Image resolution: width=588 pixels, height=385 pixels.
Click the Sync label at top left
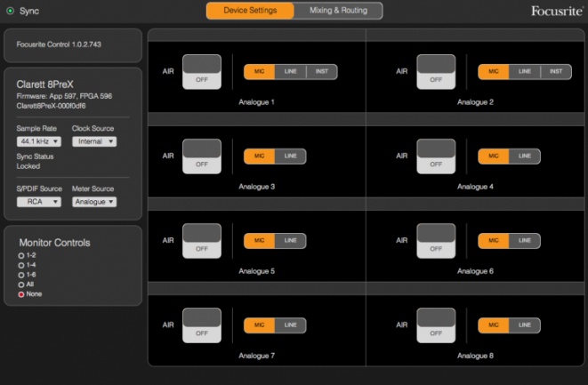point(29,12)
